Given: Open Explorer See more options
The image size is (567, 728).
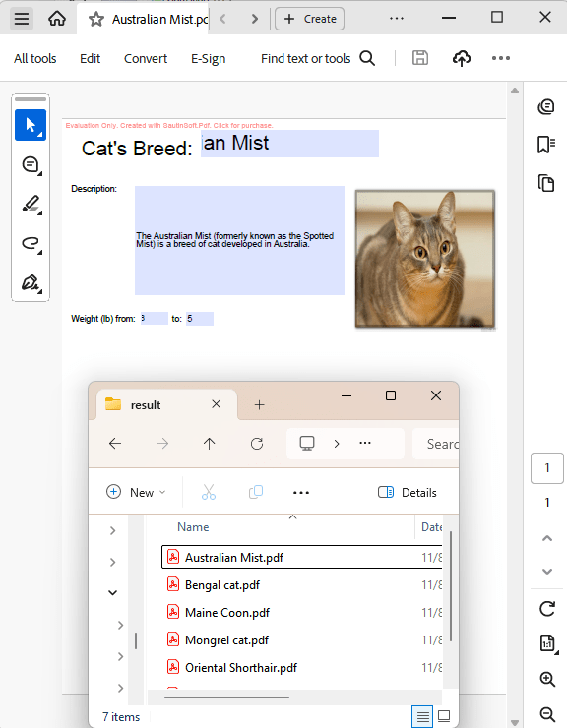Looking at the screenshot, I should [301, 493].
